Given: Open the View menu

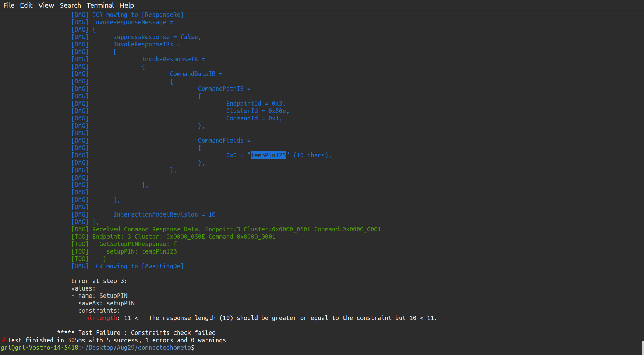Looking at the screenshot, I should 46,5.
